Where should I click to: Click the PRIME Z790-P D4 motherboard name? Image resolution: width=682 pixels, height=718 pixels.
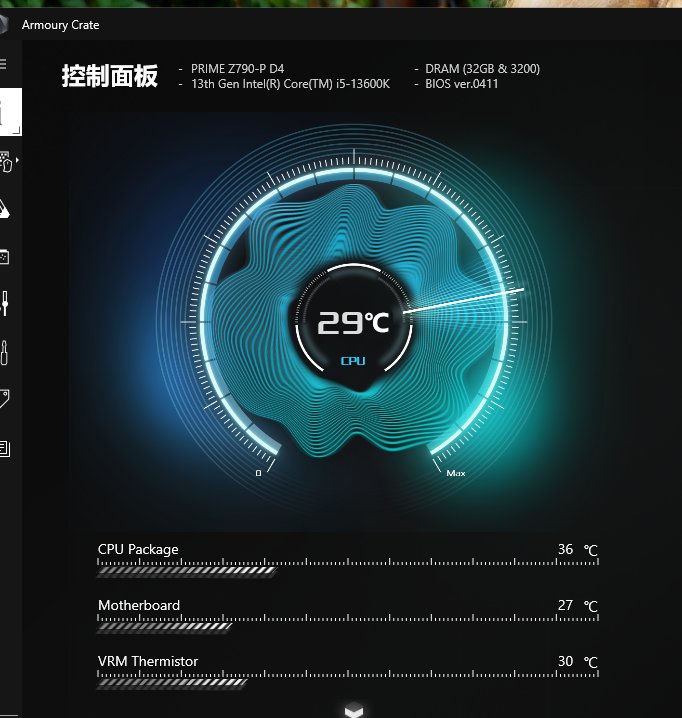[x=237, y=69]
